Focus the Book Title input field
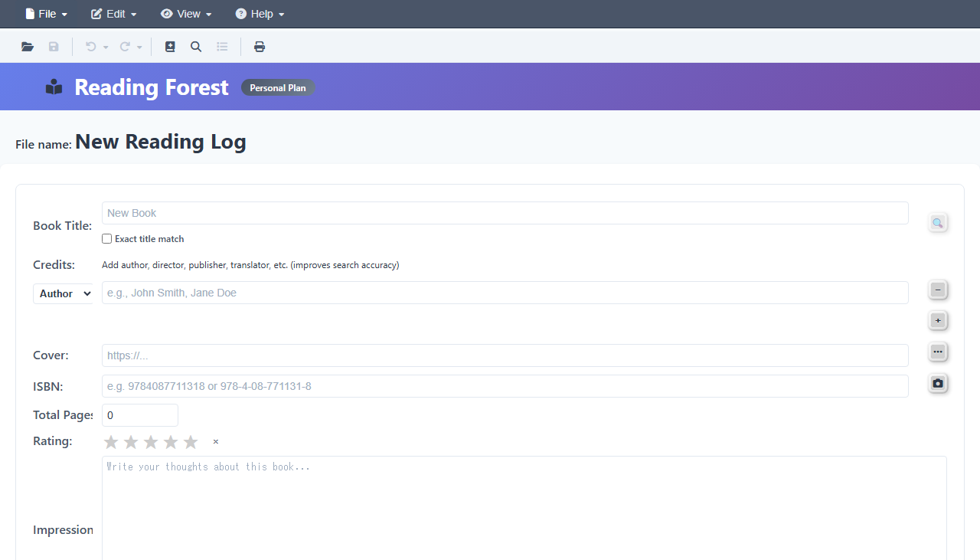This screenshot has height=560, width=980. pyautogui.click(x=505, y=213)
